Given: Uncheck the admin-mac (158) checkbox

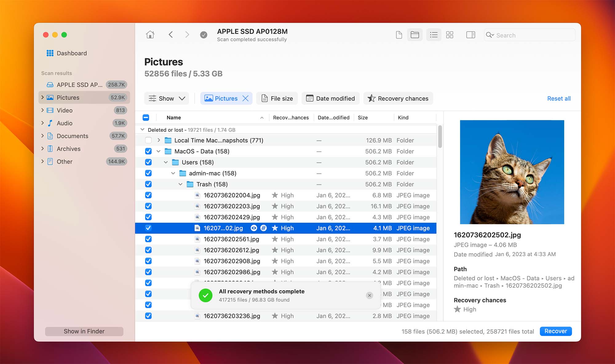Looking at the screenshot, I should pyautogui.click(x=148, y=173).
